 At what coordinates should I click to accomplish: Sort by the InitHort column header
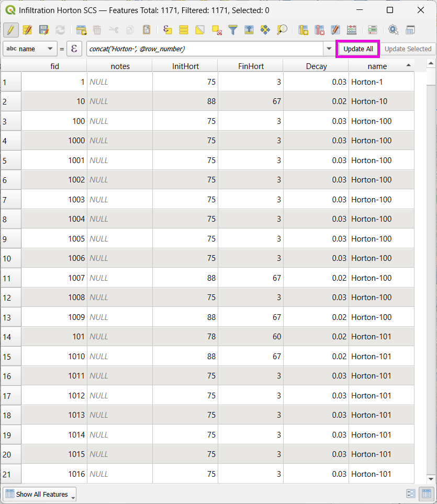click(185, 66)
